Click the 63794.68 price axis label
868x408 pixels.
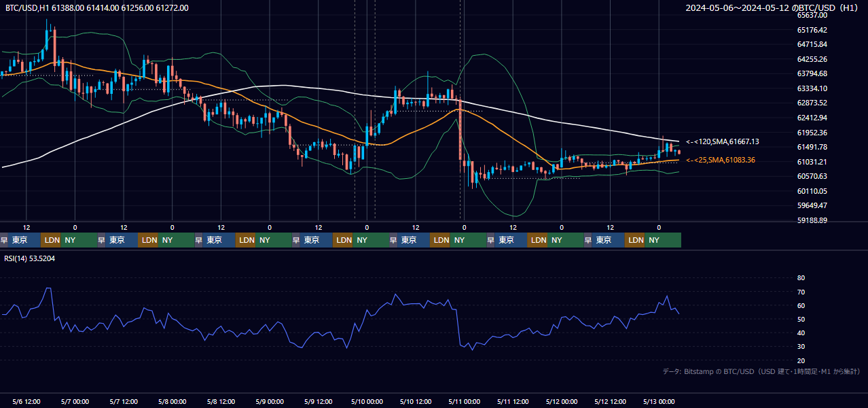(x=812, y=73)
